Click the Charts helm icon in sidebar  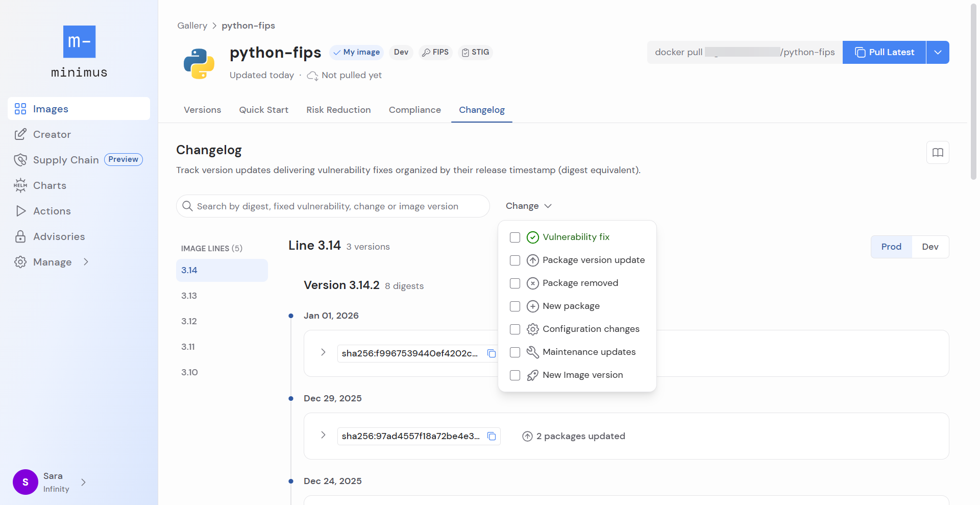[x=20, y=185]
